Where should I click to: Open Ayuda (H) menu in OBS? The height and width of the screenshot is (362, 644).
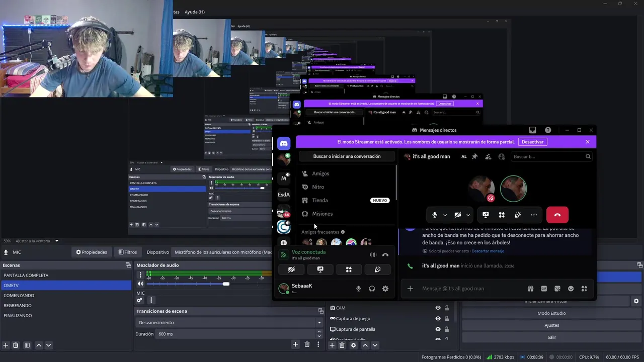[195, 12]
